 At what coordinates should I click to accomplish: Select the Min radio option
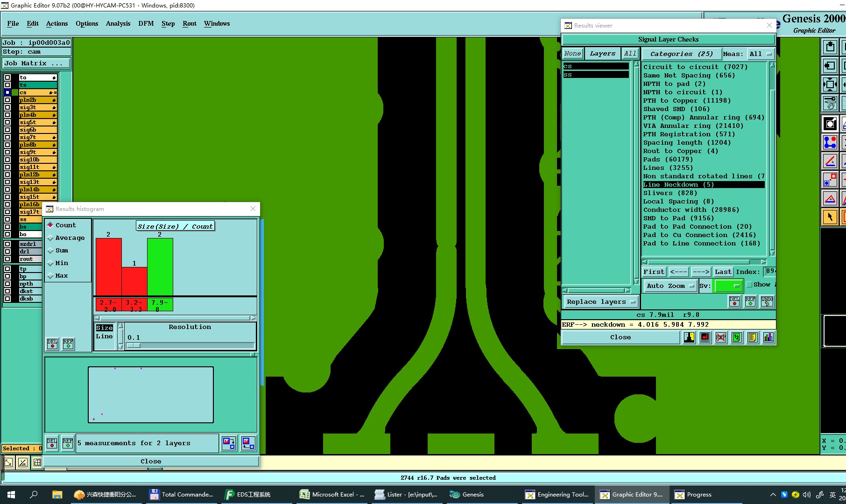pos(57,263)
